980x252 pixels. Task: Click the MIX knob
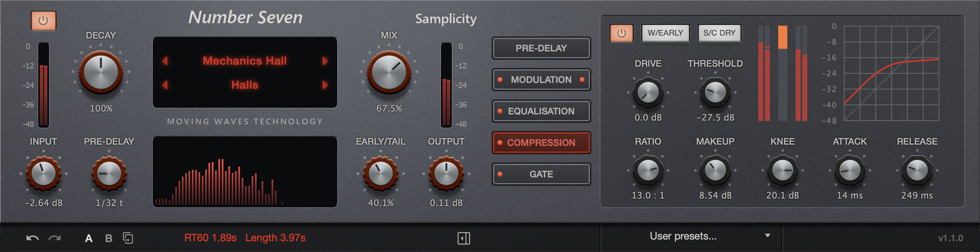[x=389, y=72]
